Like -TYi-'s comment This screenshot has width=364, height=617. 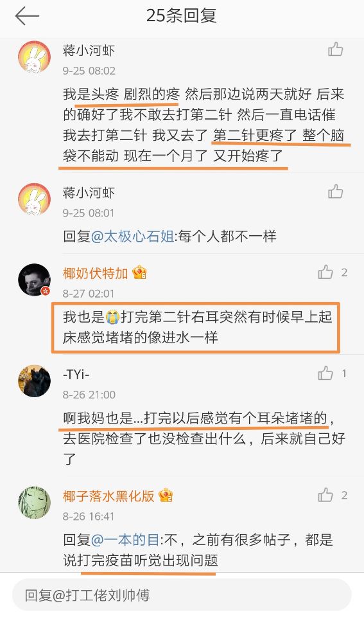point(325,373)
